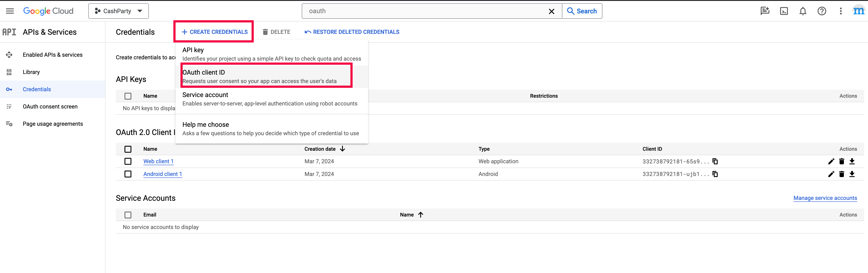Open the Gemini chat assistant icon
The image size is (868, 273).
(765, 11)
